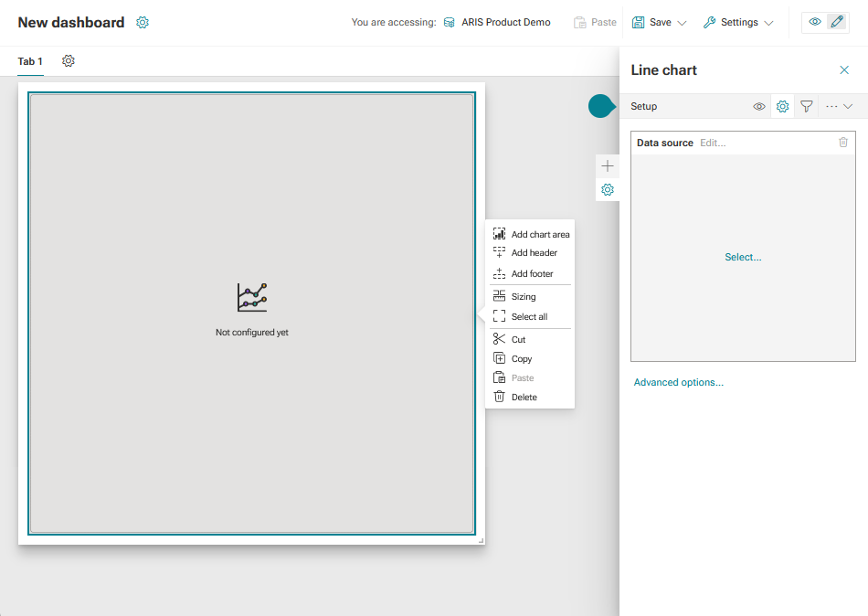Click the ARIS Product Demo database icon
This screenshot has width=868, height=616.
pos(450,23)
